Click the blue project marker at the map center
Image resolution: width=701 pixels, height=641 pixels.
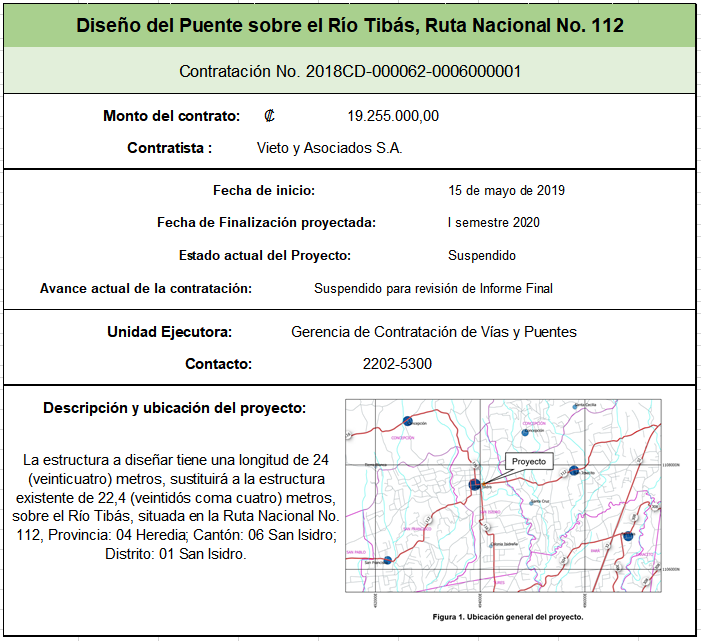pos(474,484)
